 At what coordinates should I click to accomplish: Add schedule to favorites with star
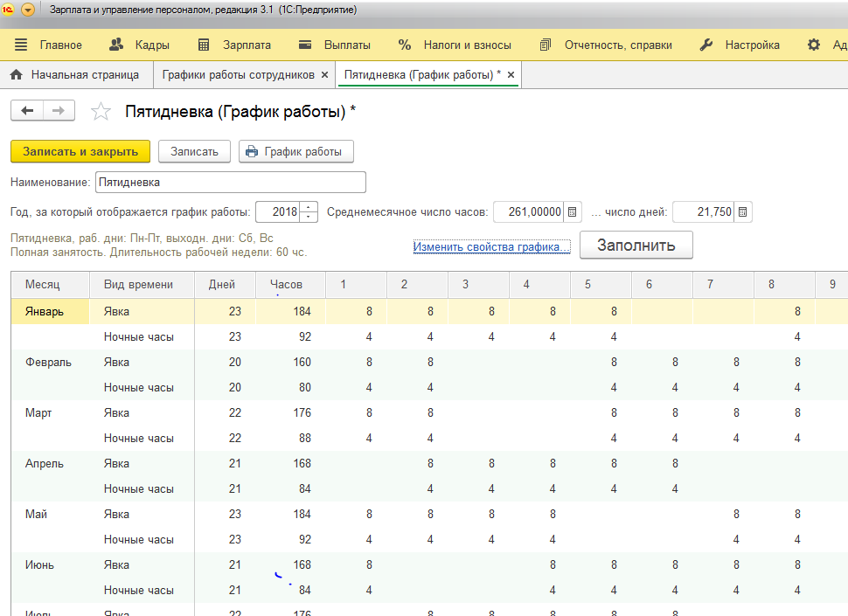coord(101,111)
